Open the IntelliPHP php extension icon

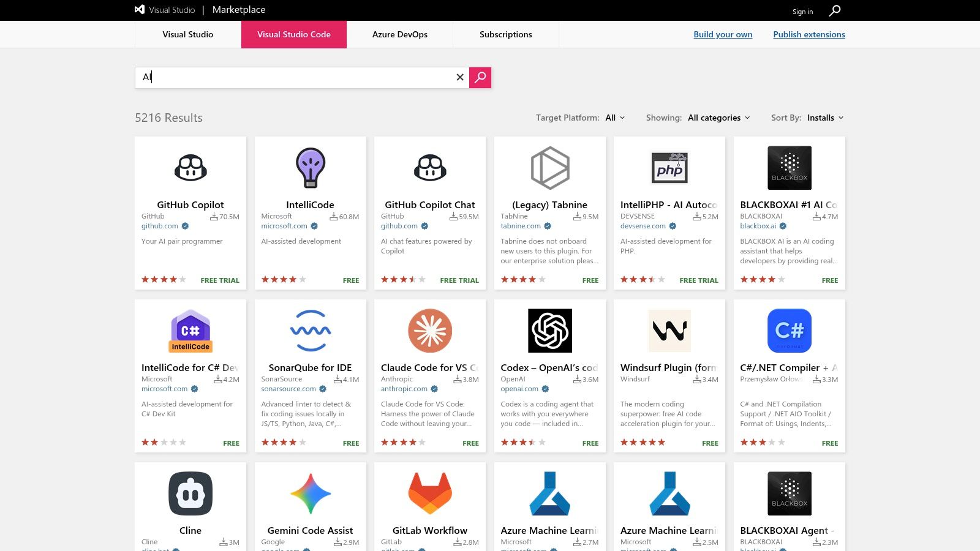[669, 168]
